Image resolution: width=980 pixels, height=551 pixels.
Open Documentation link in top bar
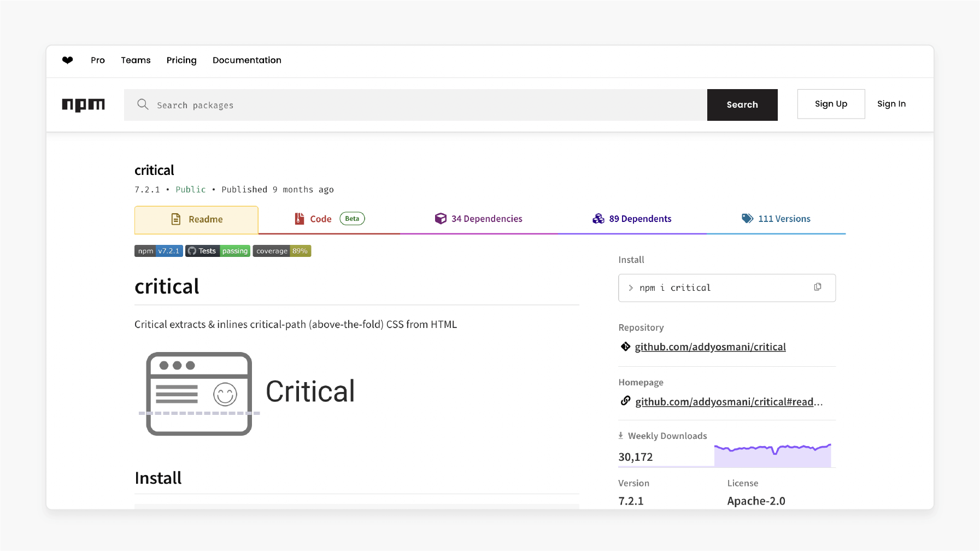click(247, 60)
